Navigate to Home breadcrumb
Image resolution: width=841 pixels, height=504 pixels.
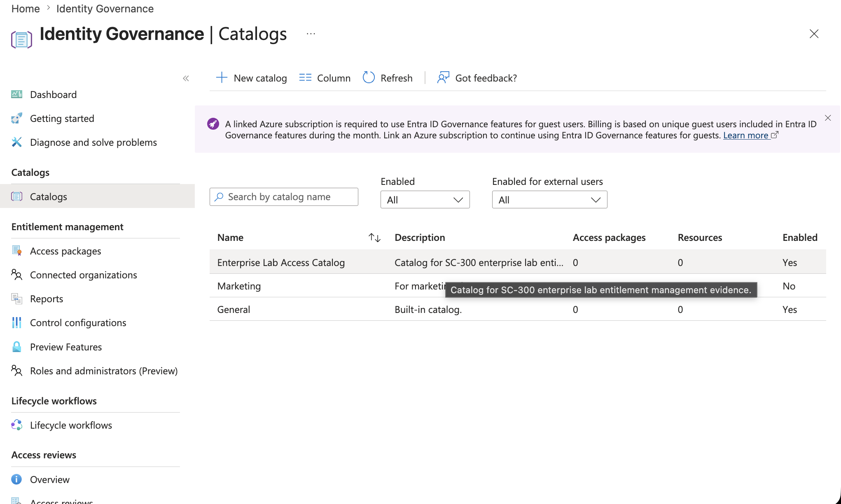26,9
